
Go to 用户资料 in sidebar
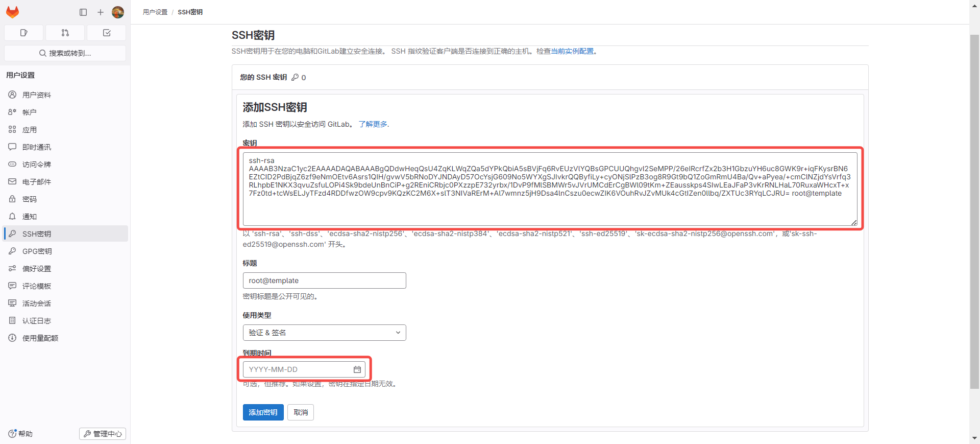click(x=37, y=95)
